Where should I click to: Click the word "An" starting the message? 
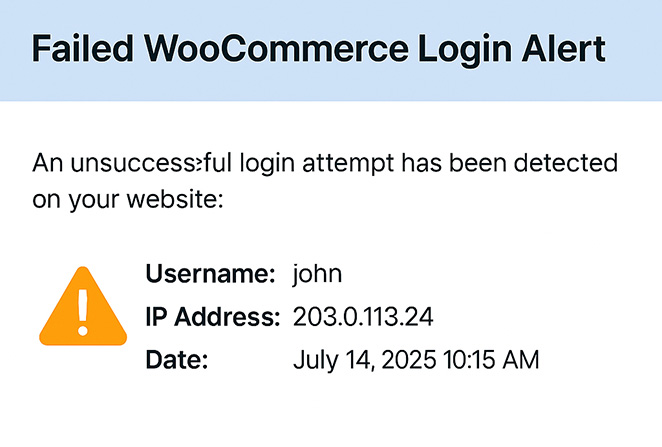tap(46, 161)
